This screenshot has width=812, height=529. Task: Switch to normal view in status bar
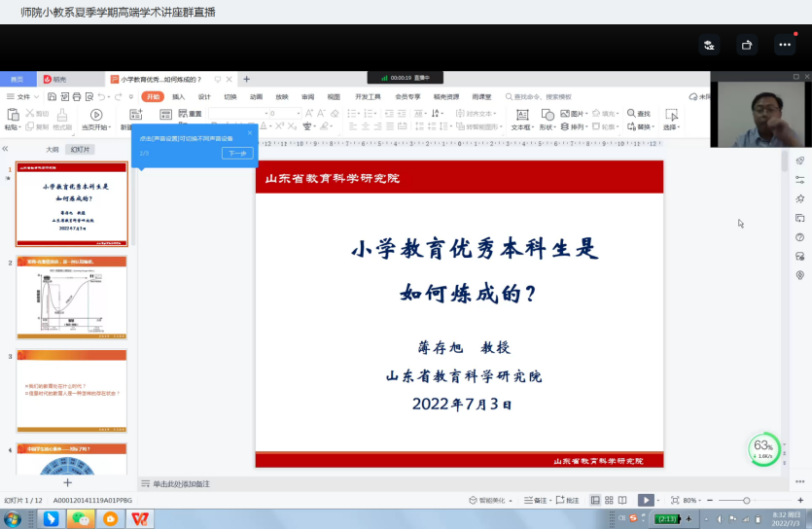595,500
